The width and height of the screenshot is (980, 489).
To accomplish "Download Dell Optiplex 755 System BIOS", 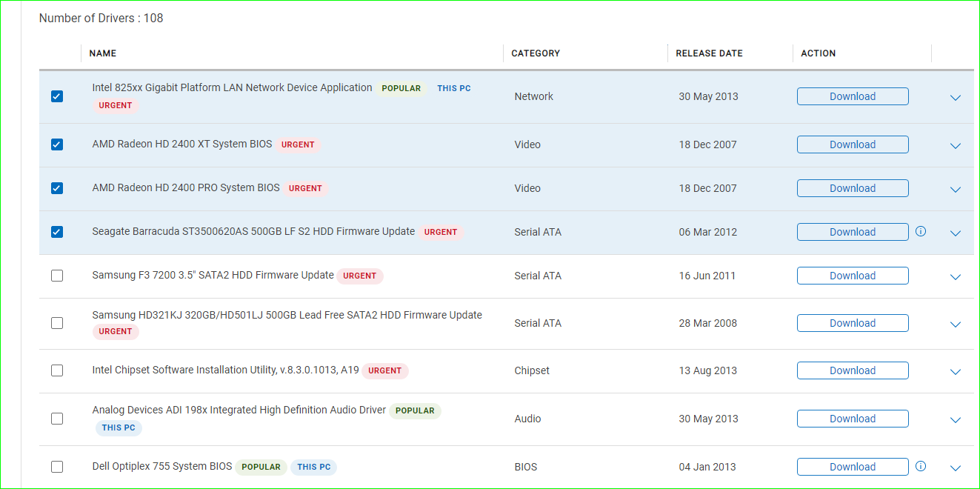I will (x=853, y=467).
